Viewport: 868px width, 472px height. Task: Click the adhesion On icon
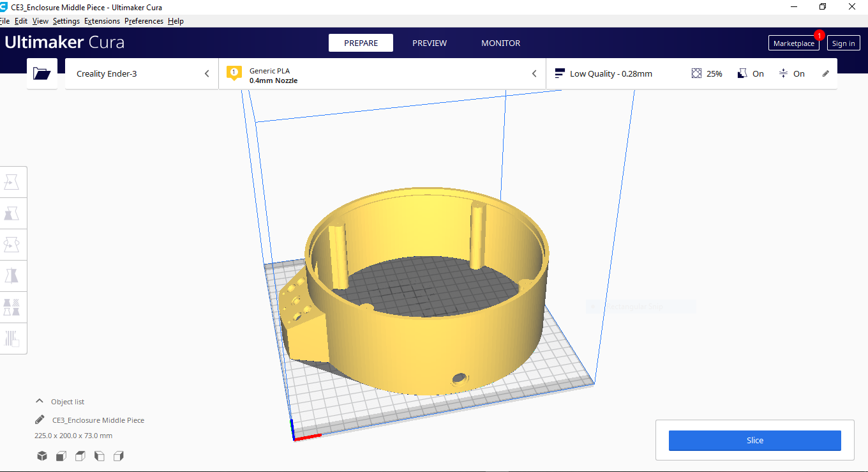click(x=783, y=73)
